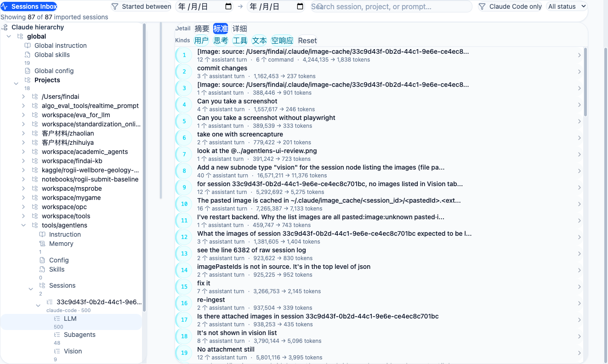The width and height of the screenshot is (608, 364).
Task: Click 'Showing 87 of 87 imported sessions' text
Action: tap(54, 17)
